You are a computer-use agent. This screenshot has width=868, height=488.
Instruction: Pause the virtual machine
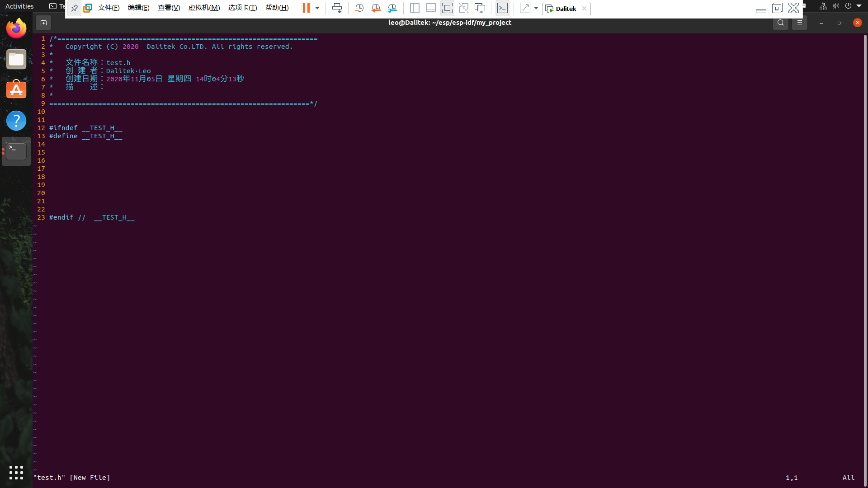click(x=306, y=8)
